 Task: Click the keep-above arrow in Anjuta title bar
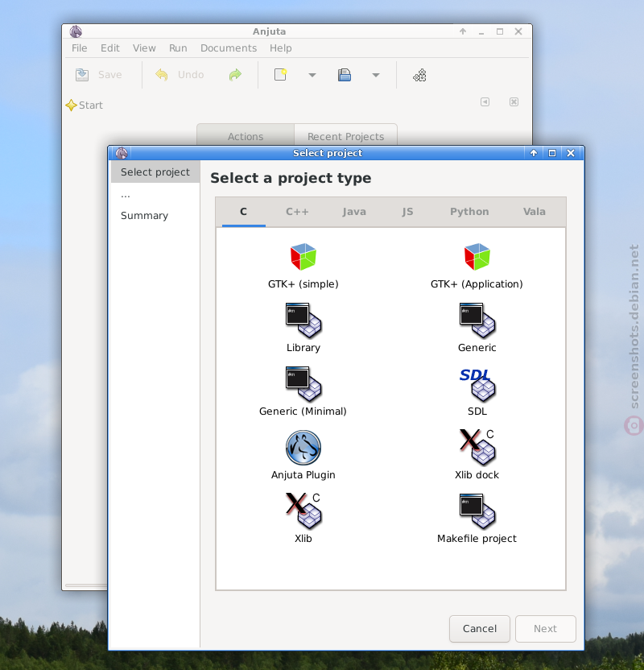click(x=463, y=31)
